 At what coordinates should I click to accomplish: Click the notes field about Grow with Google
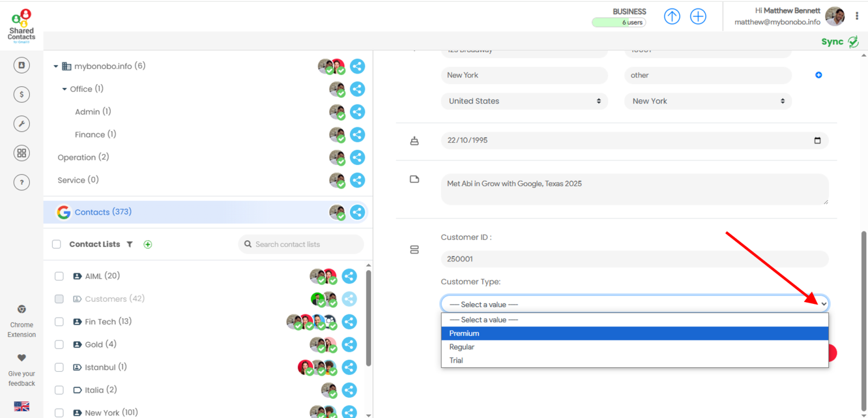[x=635, y=189]
